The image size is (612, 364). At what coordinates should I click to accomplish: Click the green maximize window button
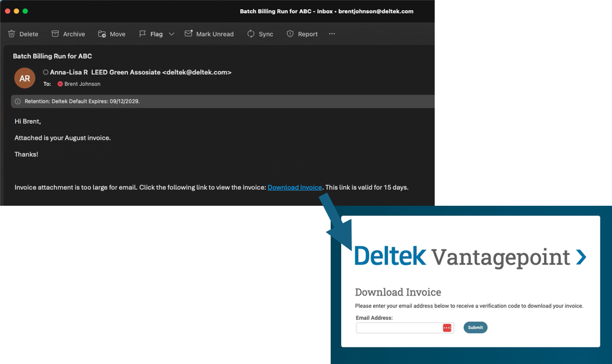click(x=25, y=11)
